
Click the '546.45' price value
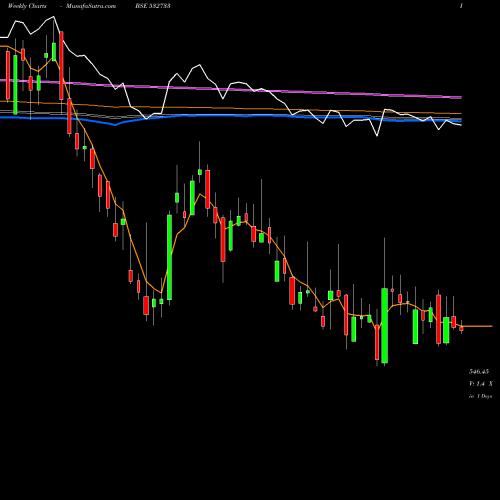[x=479, y=371]
